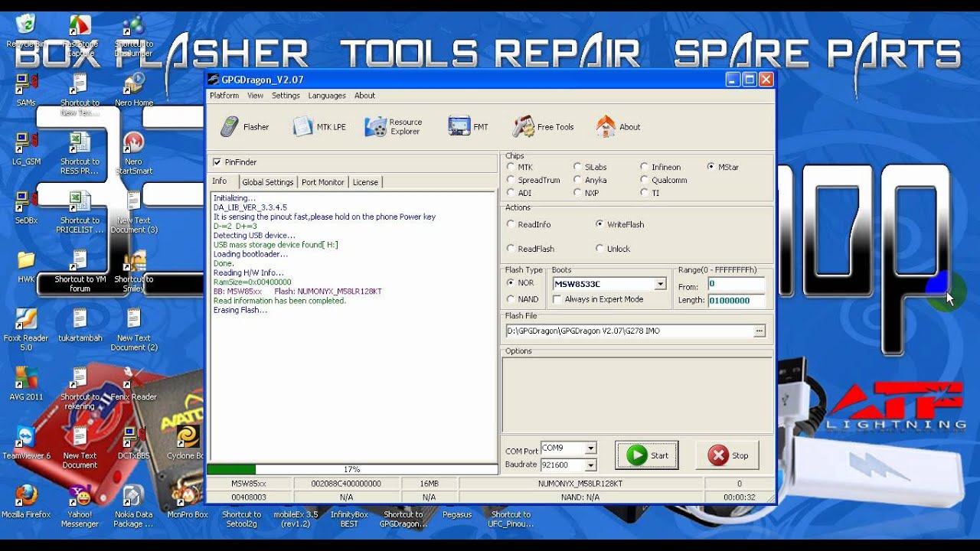Open the Boots MSW8533C dropdown
980x551 pixels.
pos(660,284)
